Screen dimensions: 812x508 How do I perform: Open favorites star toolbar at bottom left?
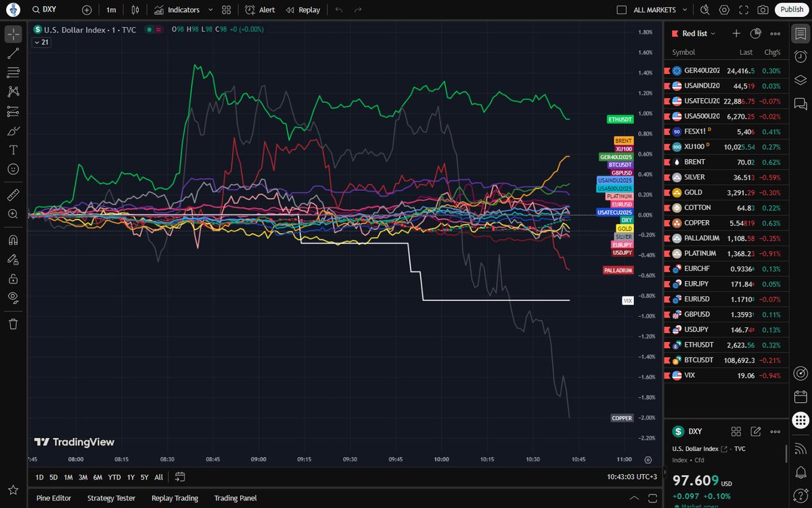click(14, 490)
